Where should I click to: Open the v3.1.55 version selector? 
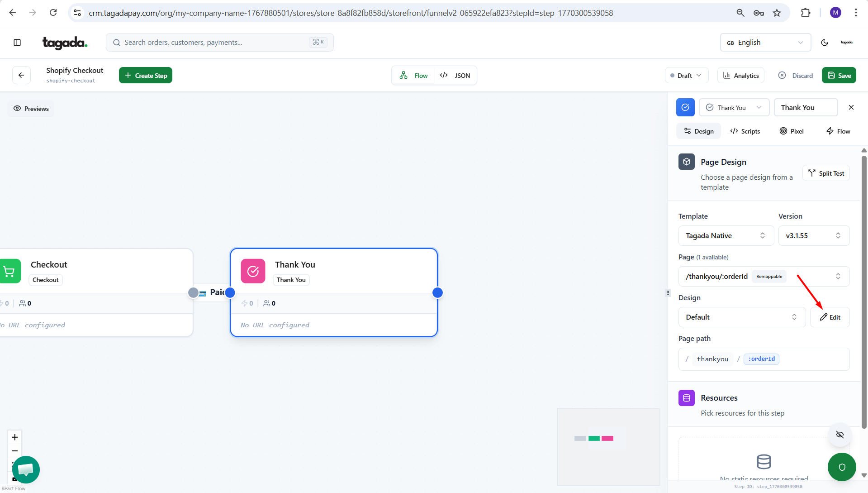click(813, 235)
